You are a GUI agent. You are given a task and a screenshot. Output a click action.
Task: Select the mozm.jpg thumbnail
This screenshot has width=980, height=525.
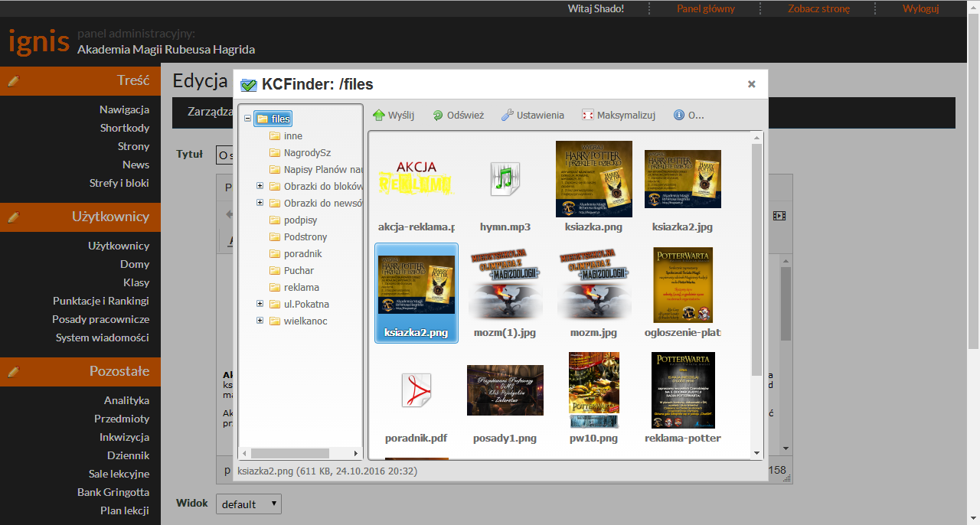(593, 285)
